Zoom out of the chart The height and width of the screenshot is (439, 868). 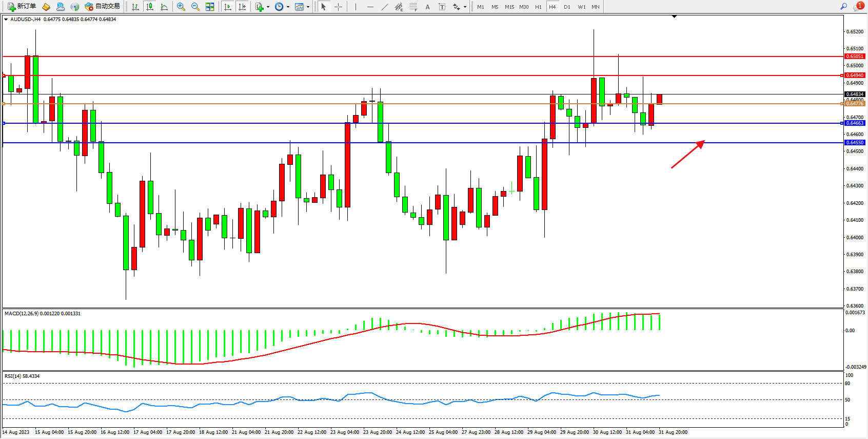pyautogui.click(x=195, y=7)
